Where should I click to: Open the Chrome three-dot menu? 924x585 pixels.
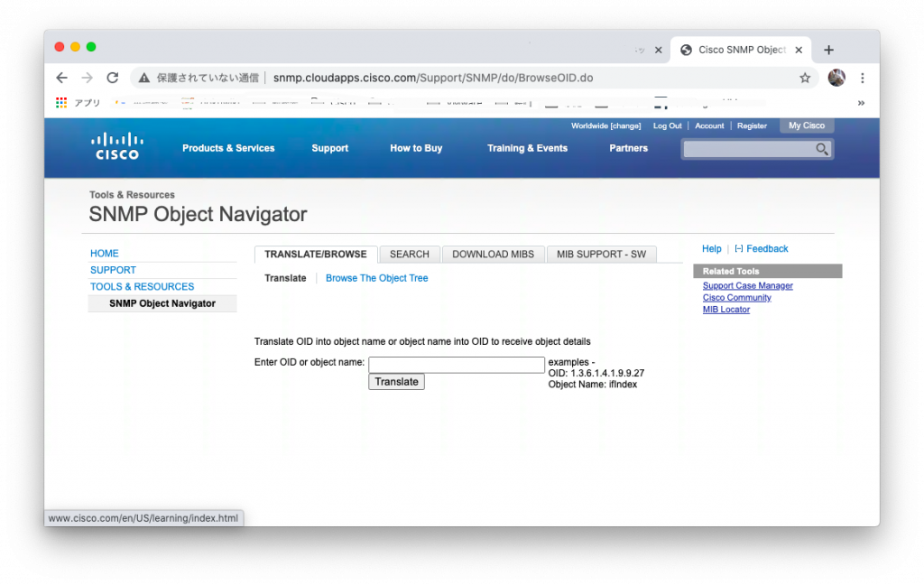pos(864,78)
